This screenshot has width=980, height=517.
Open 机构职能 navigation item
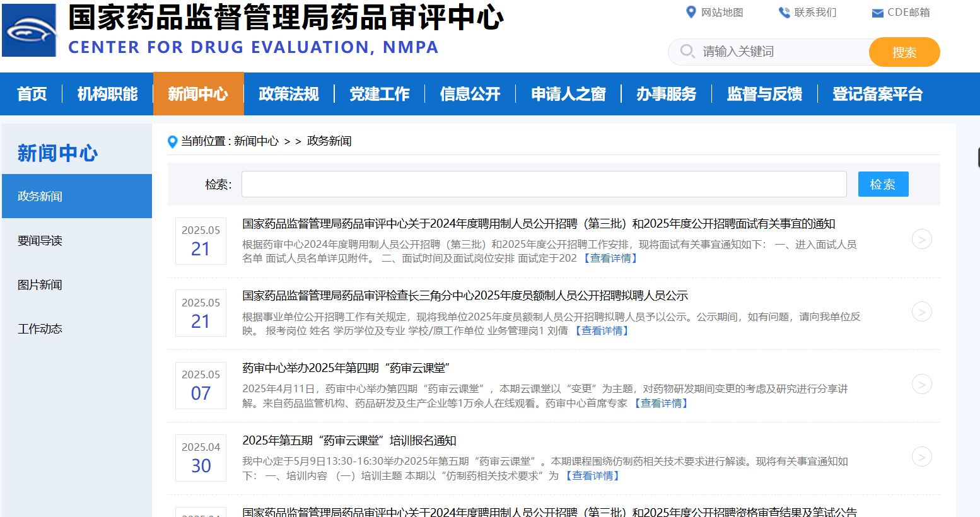pos(107,94)
